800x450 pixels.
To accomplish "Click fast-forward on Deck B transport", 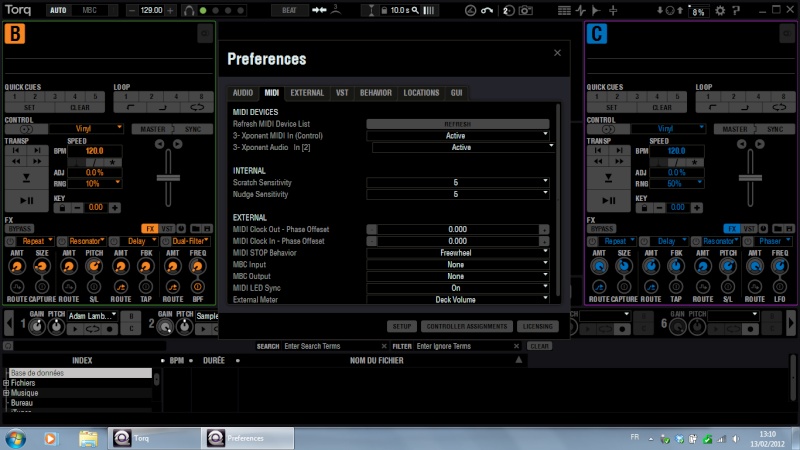I will pos(37,161).
